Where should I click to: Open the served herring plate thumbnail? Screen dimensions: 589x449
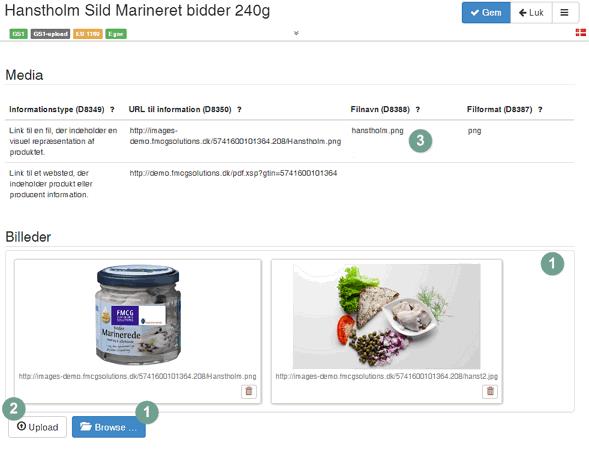tap(387, 316)
